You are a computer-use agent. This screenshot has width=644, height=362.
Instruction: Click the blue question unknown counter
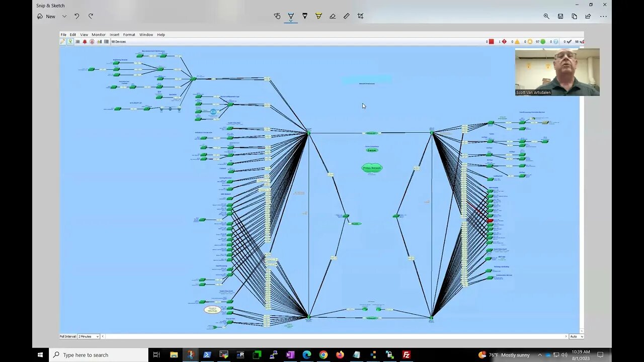point(554,42)
